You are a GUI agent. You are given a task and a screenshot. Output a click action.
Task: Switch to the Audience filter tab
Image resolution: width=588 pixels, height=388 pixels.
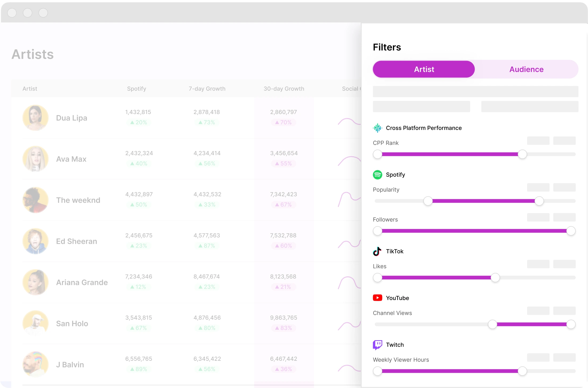526,69
